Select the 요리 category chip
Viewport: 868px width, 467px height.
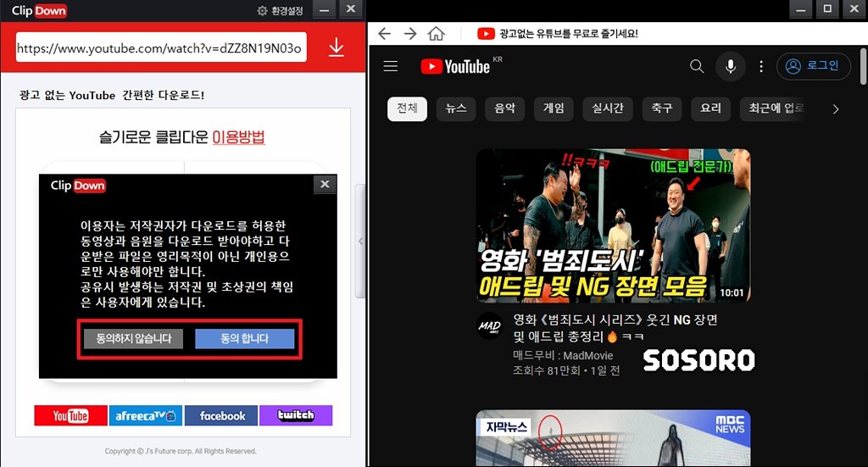pos(711,108)
